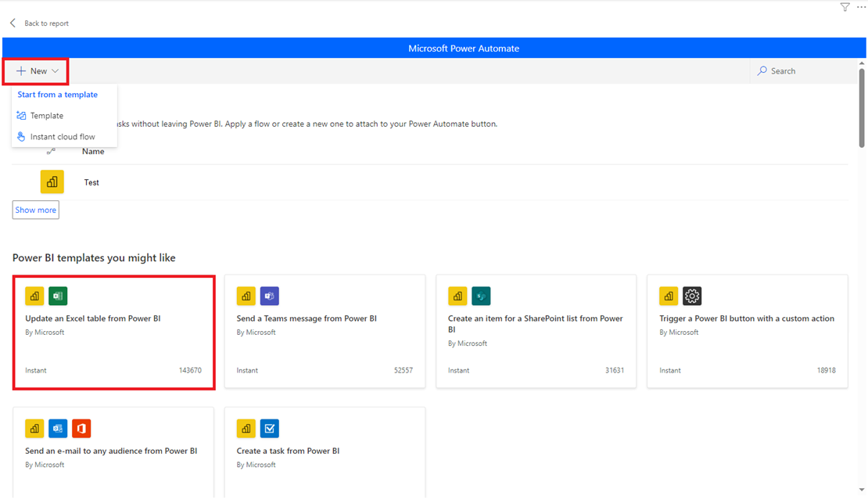Image resolution: width=868 pixels, height=500 pixels.
Task: Click the Planner checkmark icon on task card
Action: (x=270, y=428)
